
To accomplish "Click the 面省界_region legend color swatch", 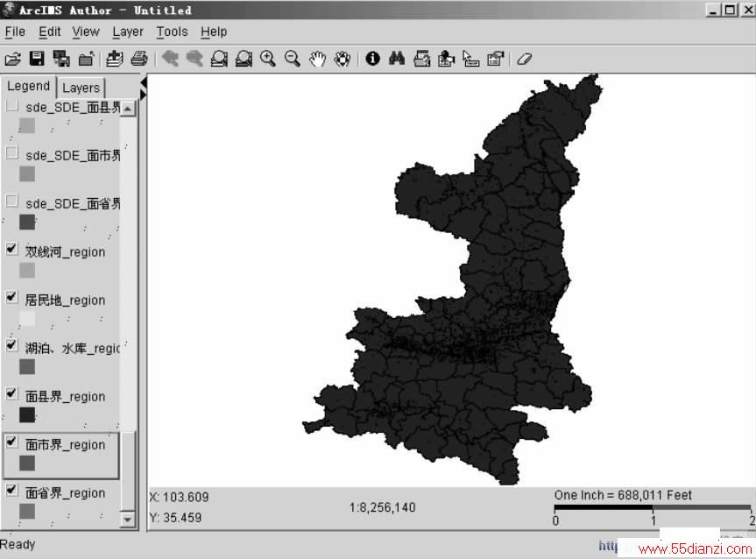I will tap(27, 512).
